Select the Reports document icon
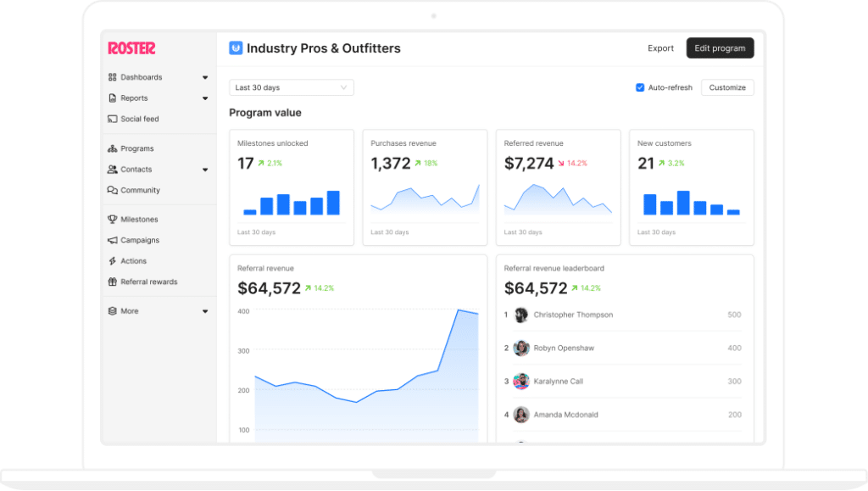The width and height of the screenshot is (868, 491). tap(114, 98)
